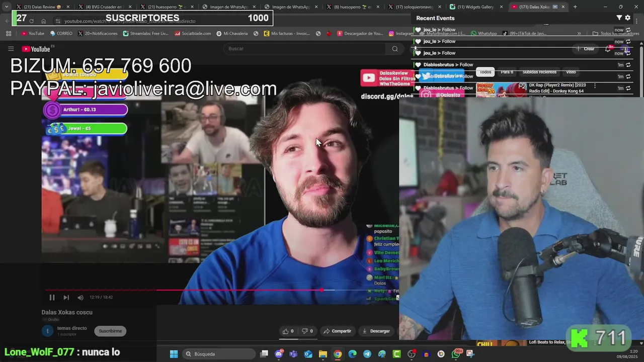
Task: Open the temas directo channel avatar
Action: click(47, 331)
